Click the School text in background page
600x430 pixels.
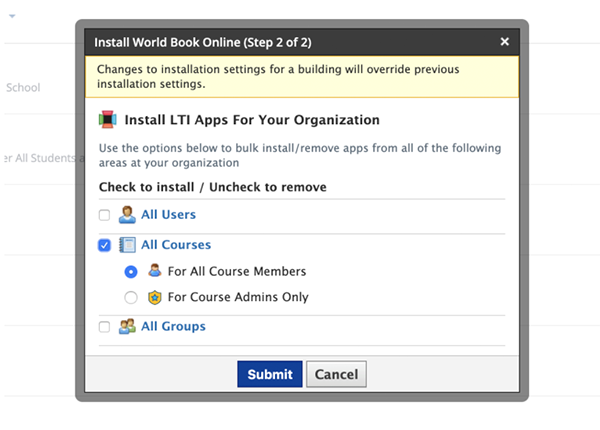(x=23, y=88)
